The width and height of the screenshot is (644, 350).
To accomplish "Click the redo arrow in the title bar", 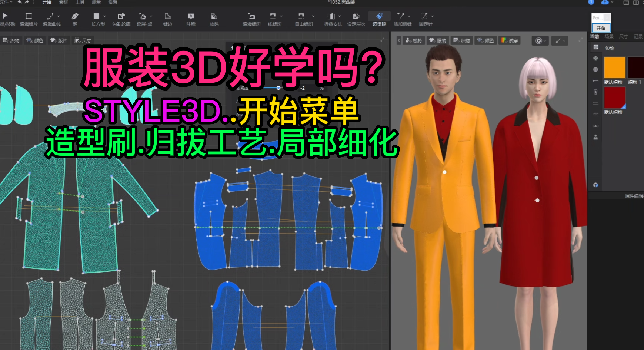I will click(x=27, y=2).
